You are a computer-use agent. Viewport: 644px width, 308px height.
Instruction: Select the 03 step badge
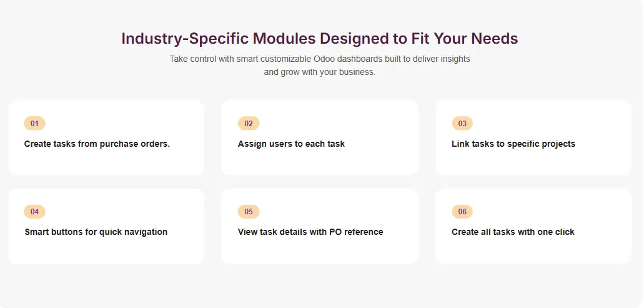click(462, 124)
